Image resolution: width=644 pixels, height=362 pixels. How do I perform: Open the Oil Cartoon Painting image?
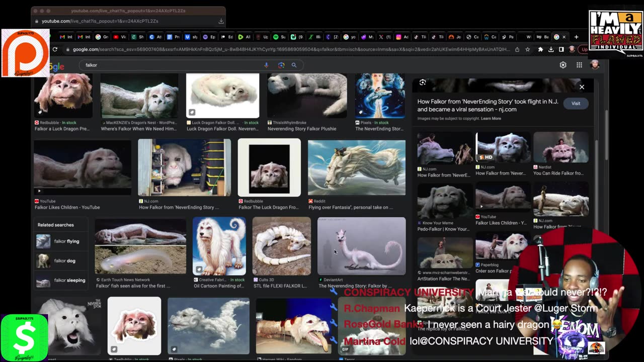[219, 246]
